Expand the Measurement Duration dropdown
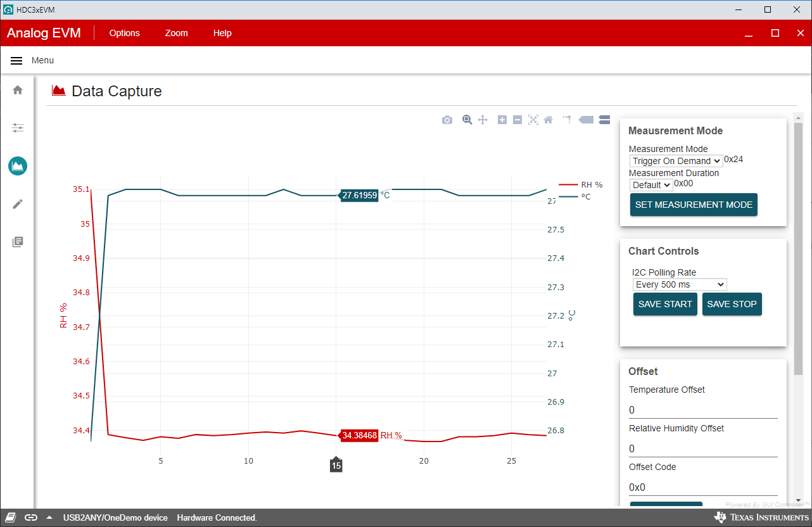 coord(650,185)
